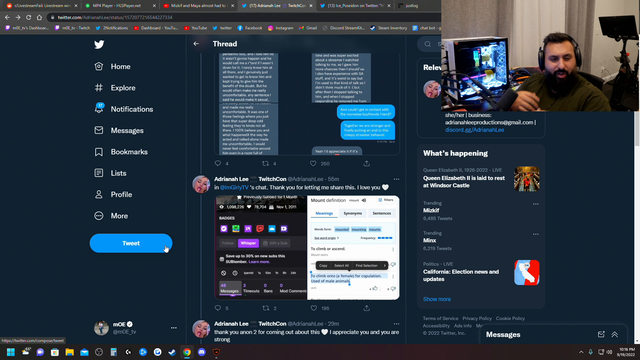Open Facebook bookmark in bookmarks bar
Screen dimensions: 640x360
point(249,28)
